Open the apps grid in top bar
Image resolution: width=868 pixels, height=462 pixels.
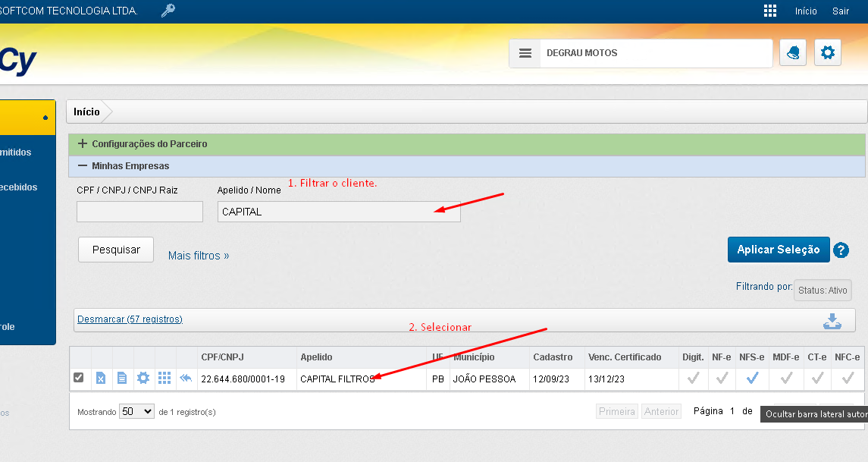[770, 11]
